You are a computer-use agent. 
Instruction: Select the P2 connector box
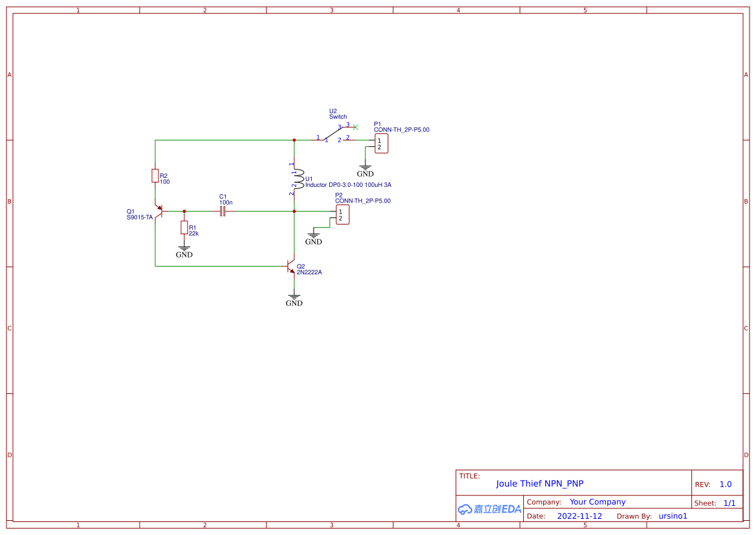tap(343, 215)
